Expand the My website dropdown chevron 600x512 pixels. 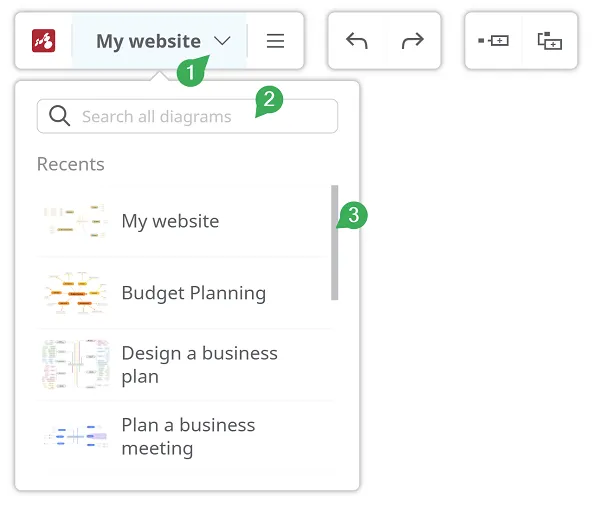tap(223, 41)
